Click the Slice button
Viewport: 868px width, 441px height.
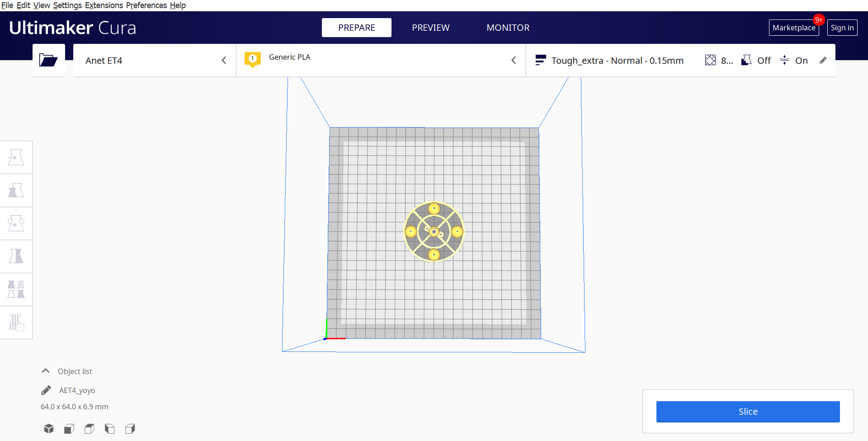[x=748, y=412]
